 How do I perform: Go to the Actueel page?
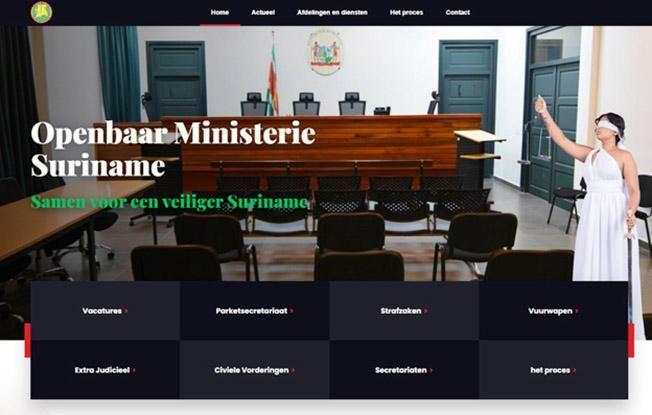pyautogui.click(x=263, y=12)
